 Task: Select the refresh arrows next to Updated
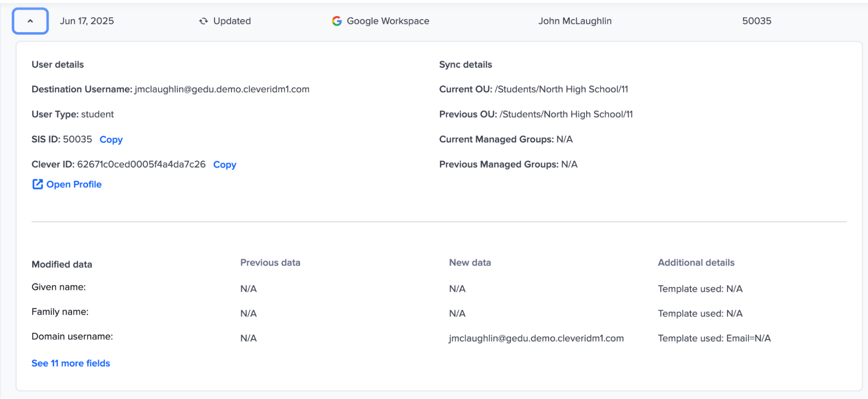coord(203,20)
